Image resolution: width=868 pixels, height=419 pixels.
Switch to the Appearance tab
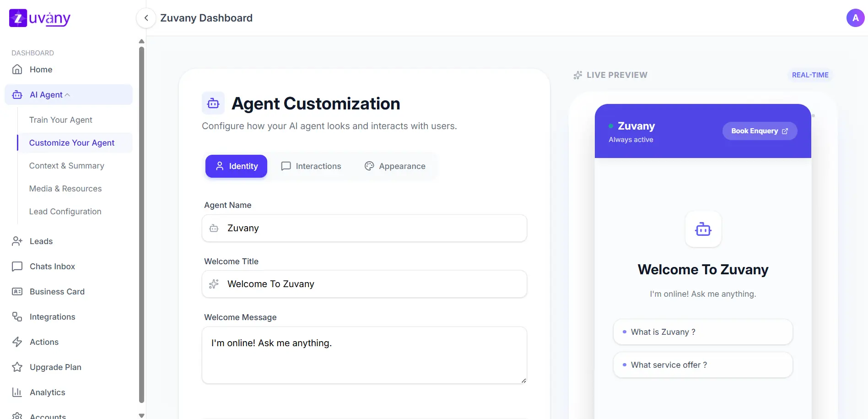point(395,166)
